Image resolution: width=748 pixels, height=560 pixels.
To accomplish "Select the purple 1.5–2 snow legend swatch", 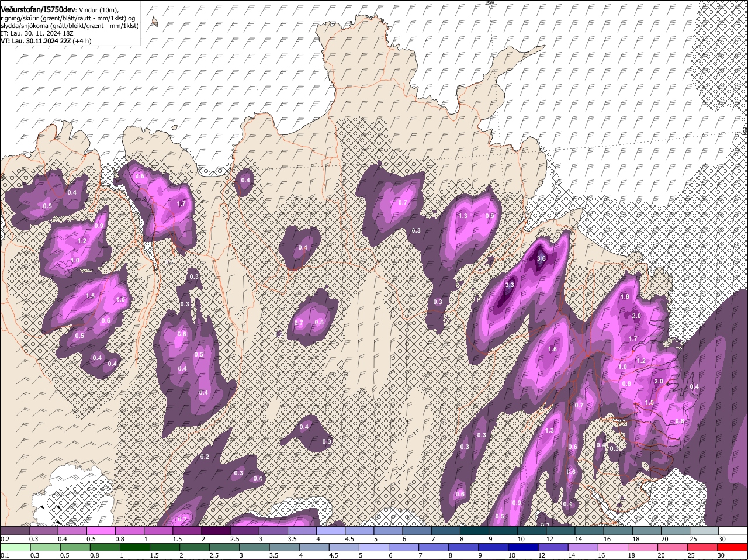I will 186,531.
